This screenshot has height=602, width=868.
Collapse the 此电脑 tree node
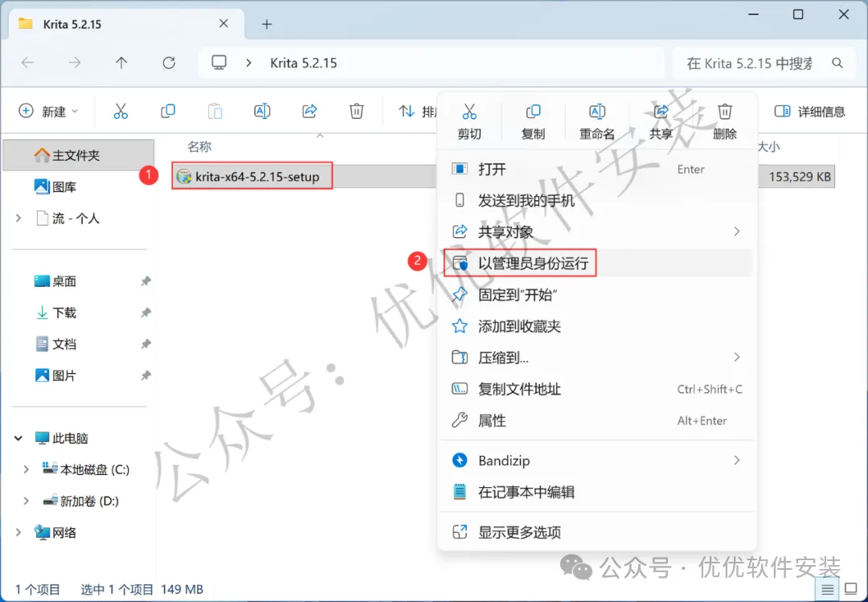coord(18,438)
